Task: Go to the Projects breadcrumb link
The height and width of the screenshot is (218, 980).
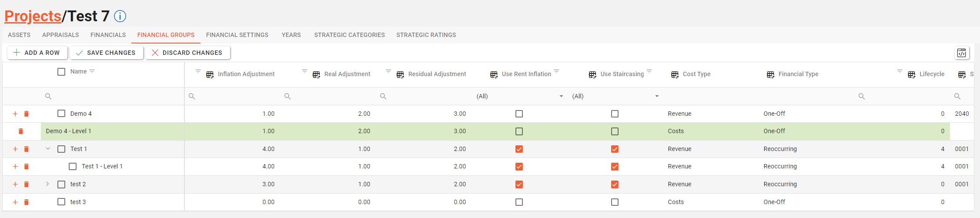Action: tap(33, 16)
